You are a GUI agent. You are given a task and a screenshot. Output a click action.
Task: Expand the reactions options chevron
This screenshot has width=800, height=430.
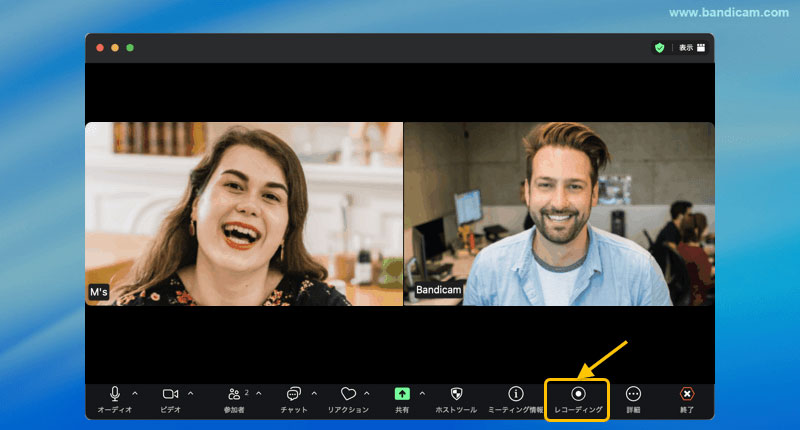point(367,393)
